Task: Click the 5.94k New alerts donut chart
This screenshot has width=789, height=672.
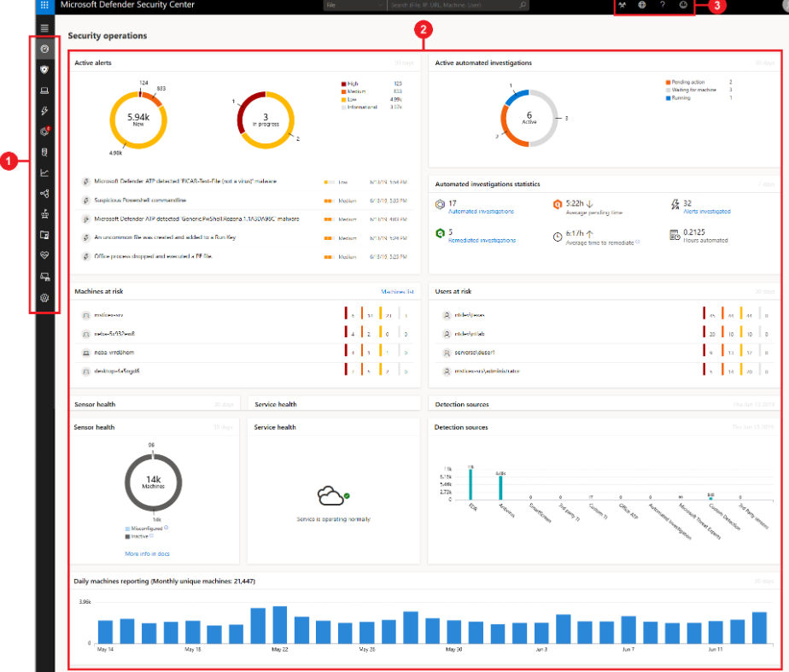Action: pos(138,120)
